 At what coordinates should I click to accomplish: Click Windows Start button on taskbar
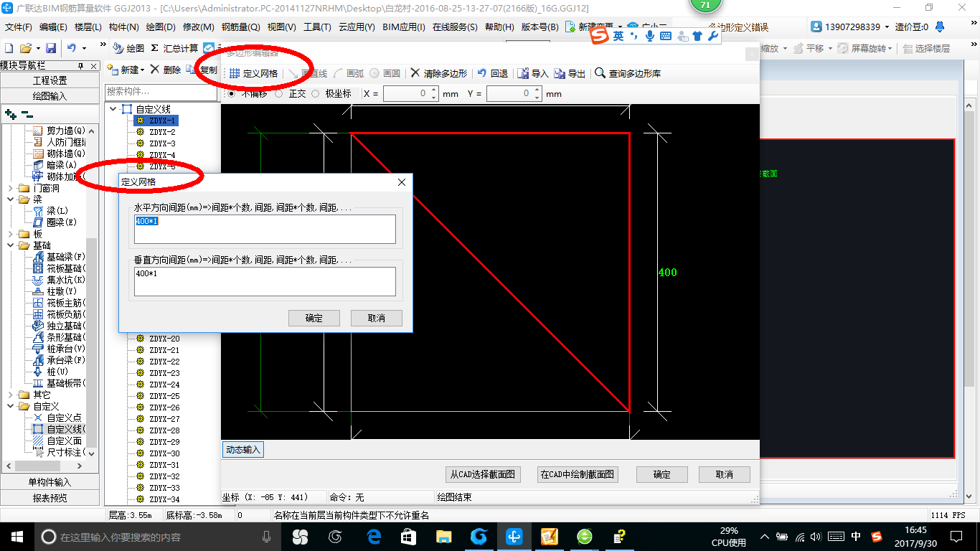[x=17, y=537]
